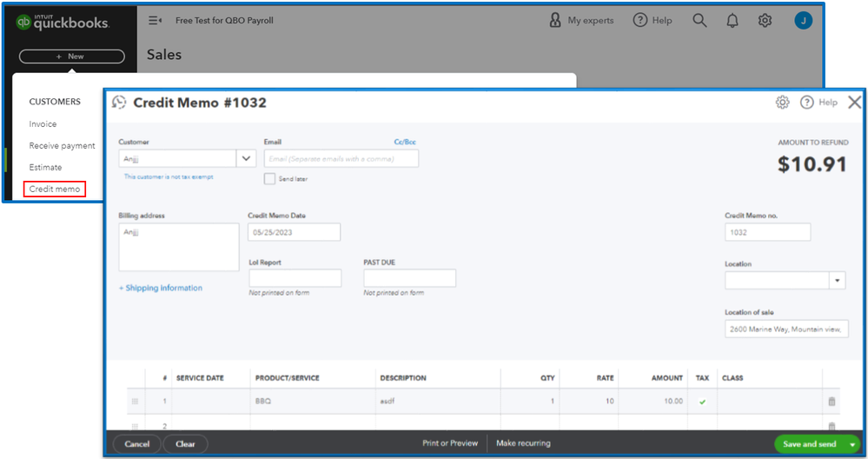868x459 pixels.
Task: Expand the Location dropdown arrow
Action: click(x=837, y=281)
